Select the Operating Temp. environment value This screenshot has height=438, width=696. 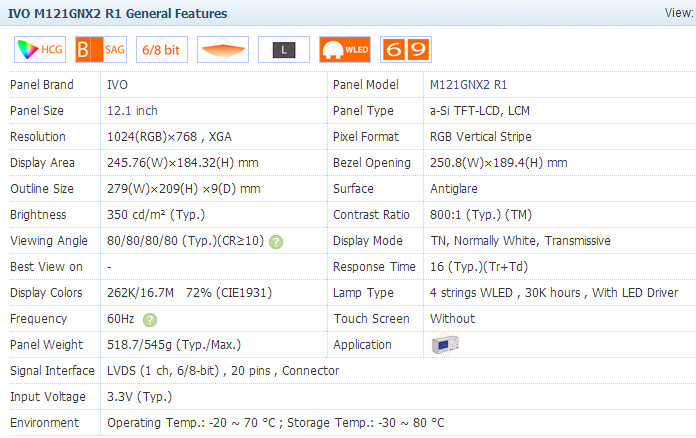pos(276,423)
